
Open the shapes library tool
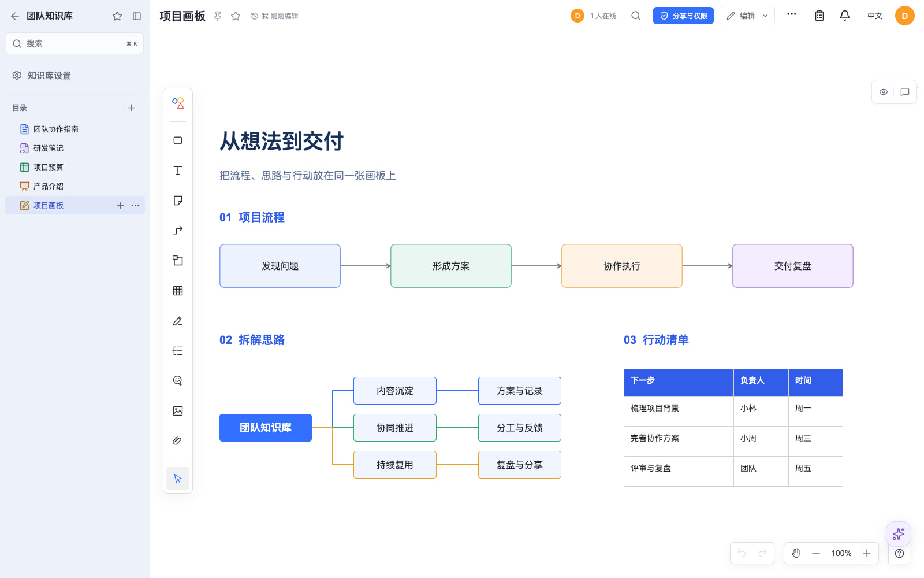178,103
